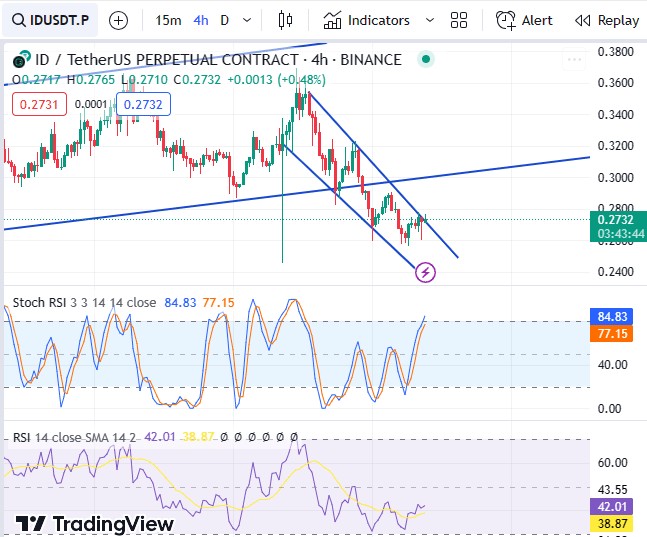The height and width of the screenshot is (537, 647).
Task: Click the green market status dot
Action: tap(426, 59)
